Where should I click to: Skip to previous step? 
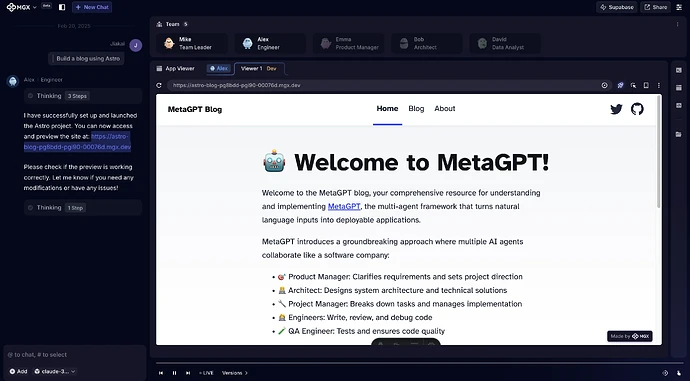point(161,373)
